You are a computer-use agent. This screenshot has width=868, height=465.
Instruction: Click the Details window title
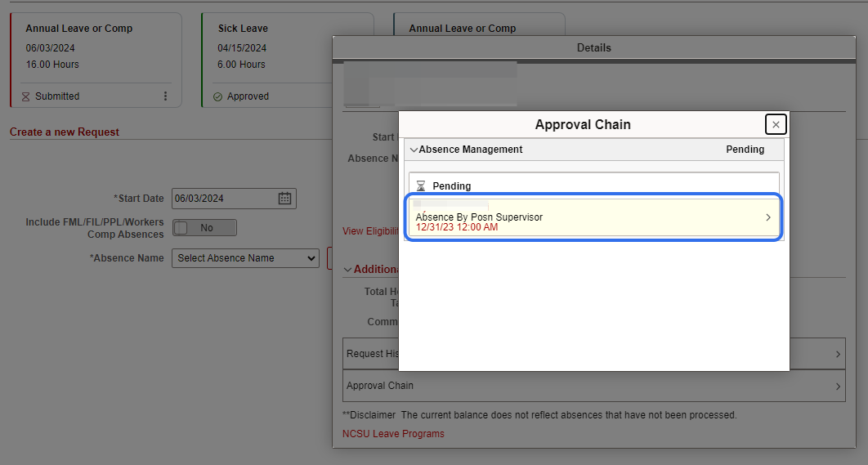[594, 47]
